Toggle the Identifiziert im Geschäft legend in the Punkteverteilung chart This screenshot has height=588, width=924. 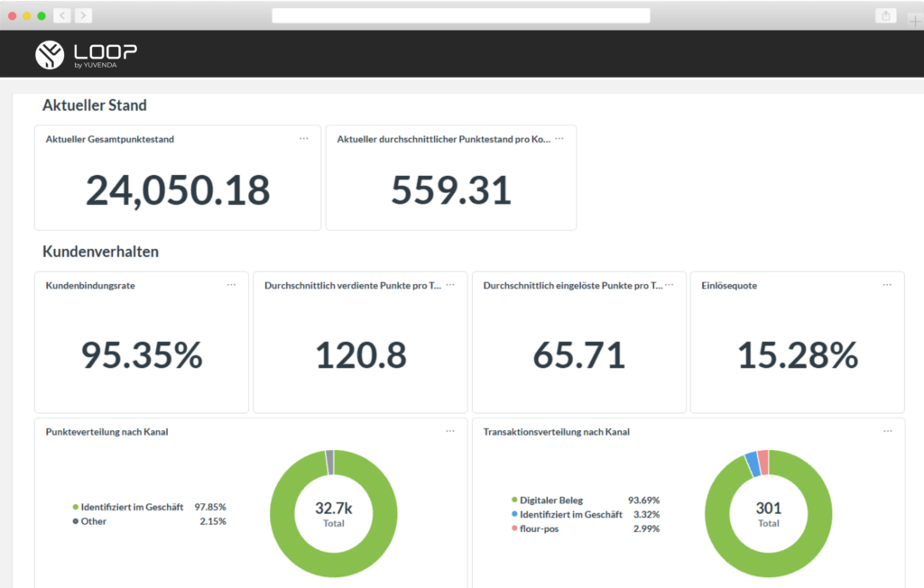click(128, 507)
